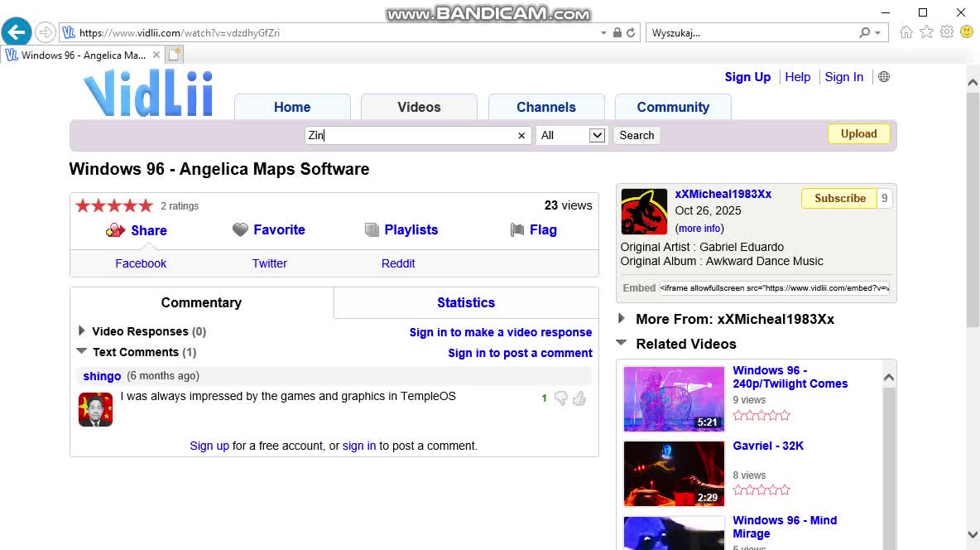Clear the search box with the X
980x550 pixels.
(521, 136)
